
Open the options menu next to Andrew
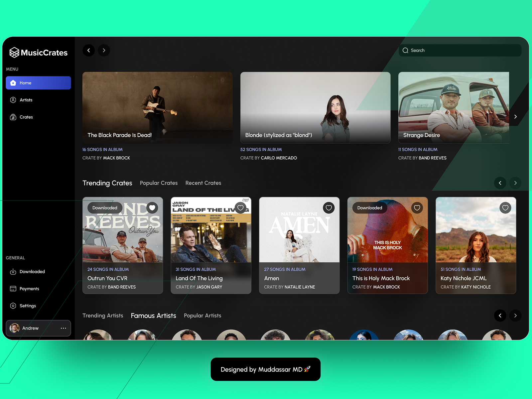[63, 328]
